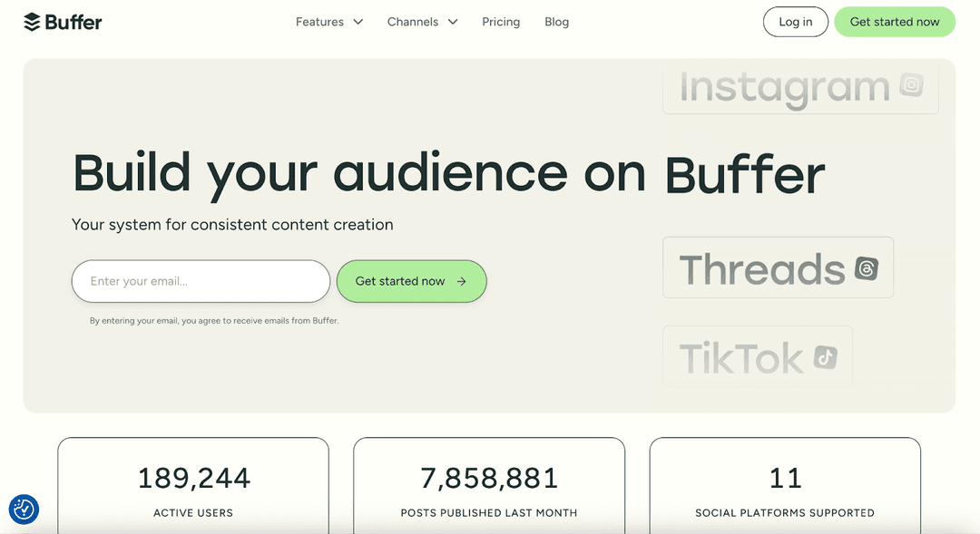Screen dimensions: 980x534
Task: Expand the Features dropdown chevron
Action: tap(358, 22)
